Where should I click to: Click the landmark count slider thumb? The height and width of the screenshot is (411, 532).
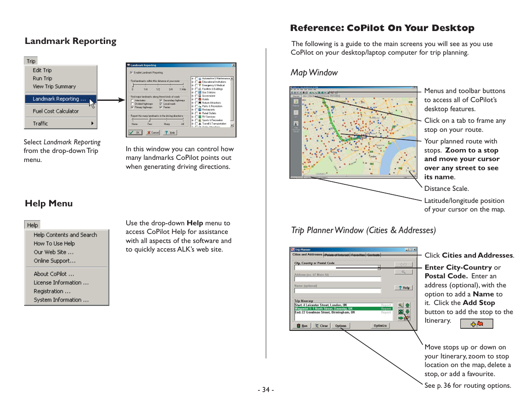pyautogui.click(x=149, y=119)
